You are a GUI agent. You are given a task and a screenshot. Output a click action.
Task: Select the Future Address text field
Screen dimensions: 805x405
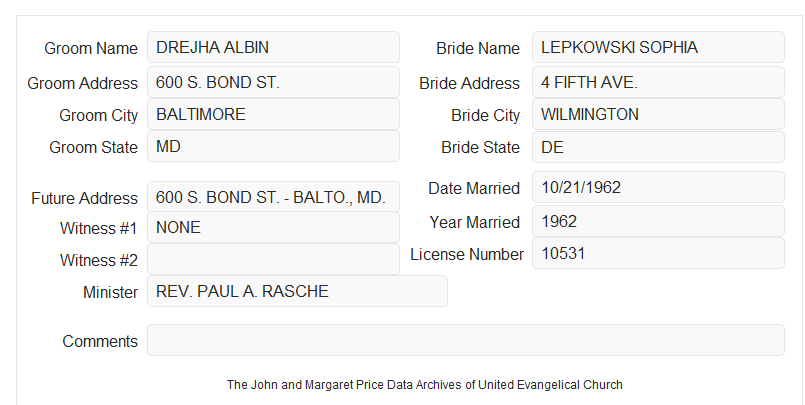click(273, 197)
